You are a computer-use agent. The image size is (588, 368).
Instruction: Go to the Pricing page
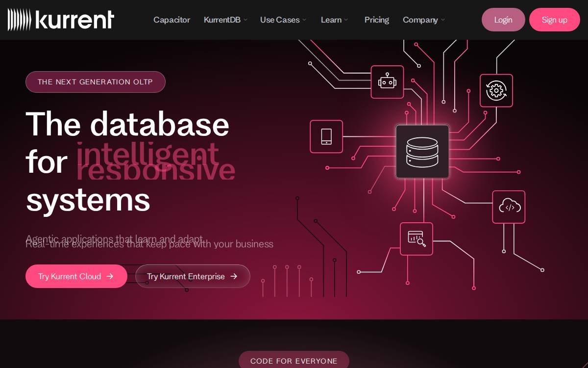pyautogui.click(x=377, y=20)
